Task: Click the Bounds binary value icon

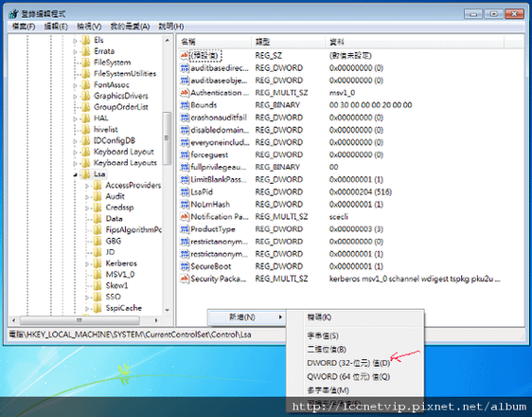Action: click(185, 105)
